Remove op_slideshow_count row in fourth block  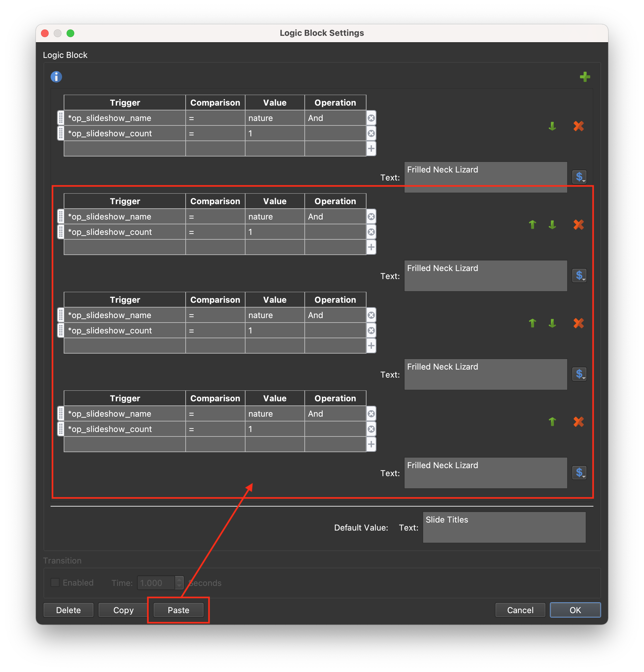coord(371,429)
